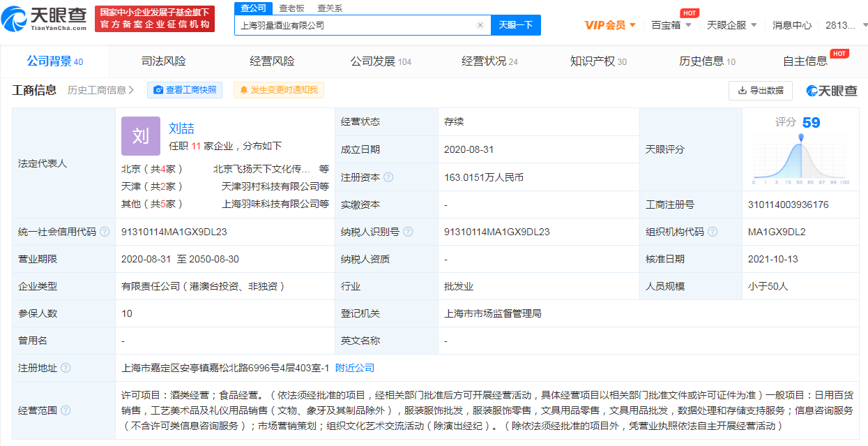Click the help icon next to 注册地址

pos(66,368)
